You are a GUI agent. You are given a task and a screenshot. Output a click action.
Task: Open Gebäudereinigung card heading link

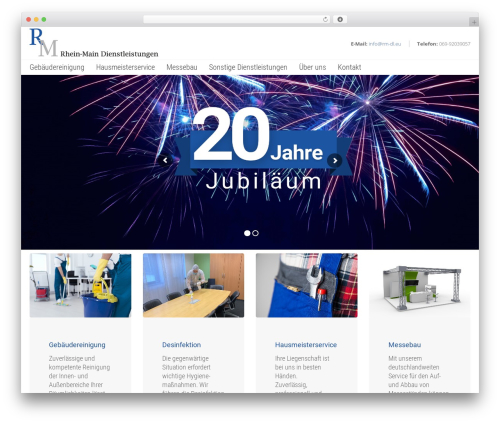[x=77, y=345]
